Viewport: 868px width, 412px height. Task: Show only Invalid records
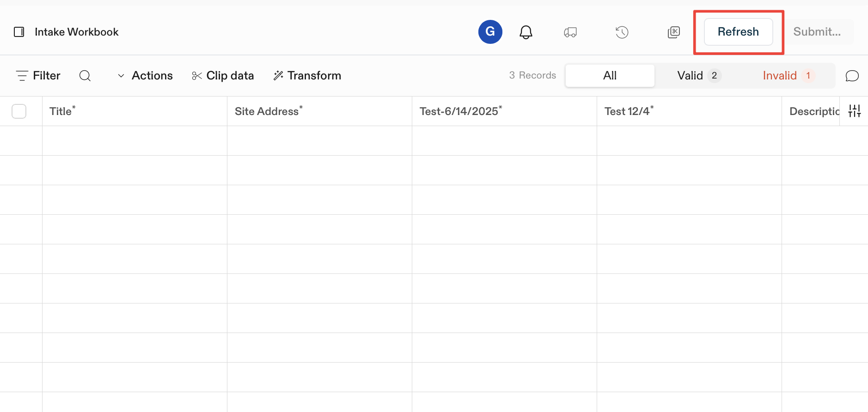click(x=788, y=75)
